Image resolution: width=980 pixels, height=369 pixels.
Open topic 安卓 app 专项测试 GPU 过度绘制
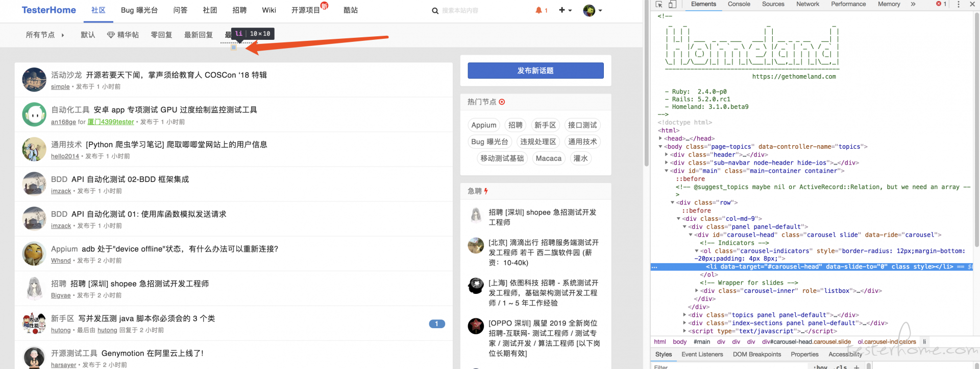[175, 110]
